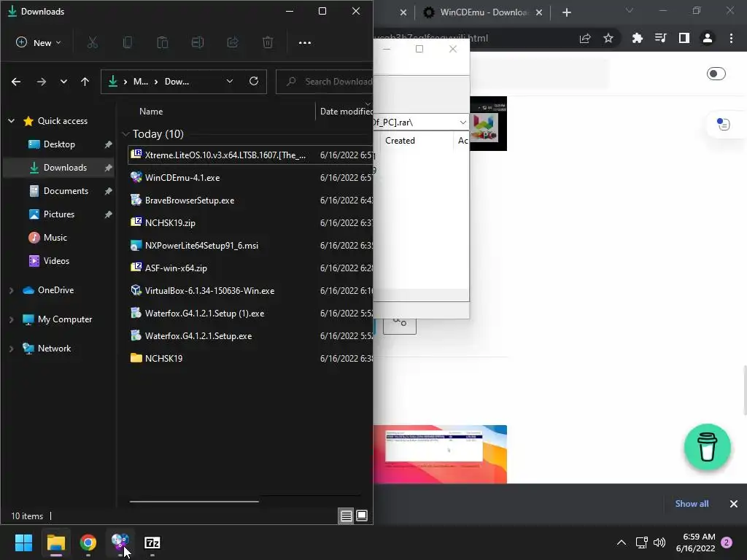Close the Chrome downloads bar

click(734, 504)
